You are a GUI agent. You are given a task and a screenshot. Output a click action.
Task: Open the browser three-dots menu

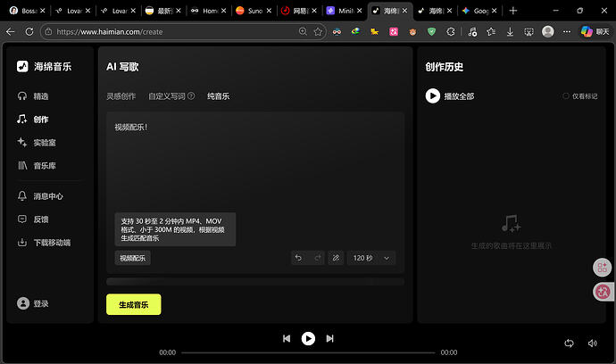coord(567,32)
